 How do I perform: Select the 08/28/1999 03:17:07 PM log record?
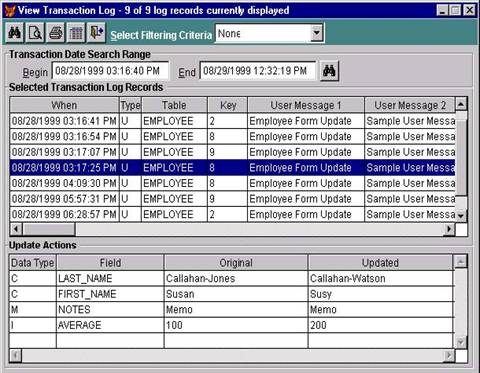click(x=232, y=152)
